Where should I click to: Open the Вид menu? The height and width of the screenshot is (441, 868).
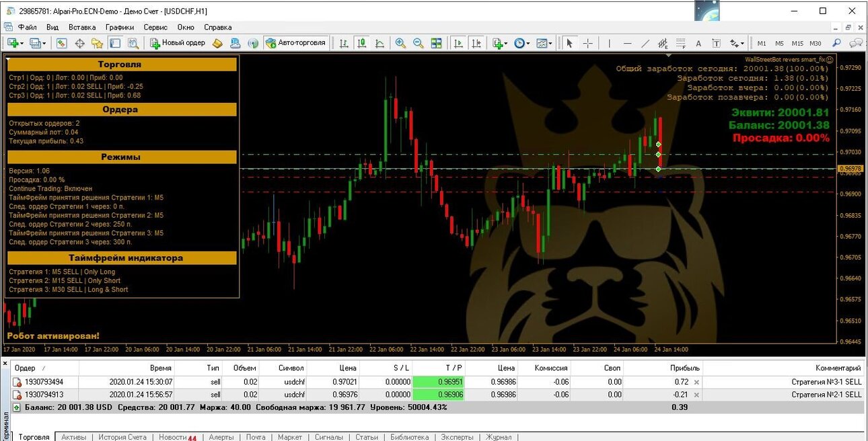[x=52, y=28]
